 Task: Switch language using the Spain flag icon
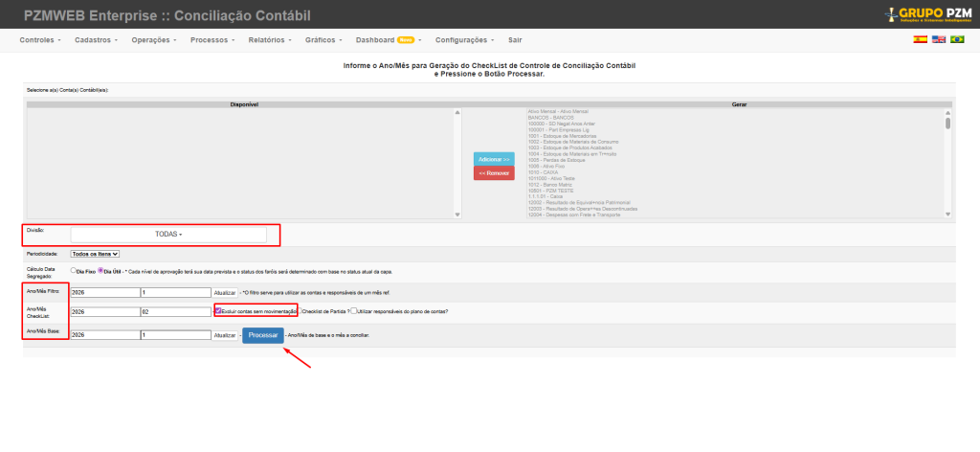click(x=920, y=40)
